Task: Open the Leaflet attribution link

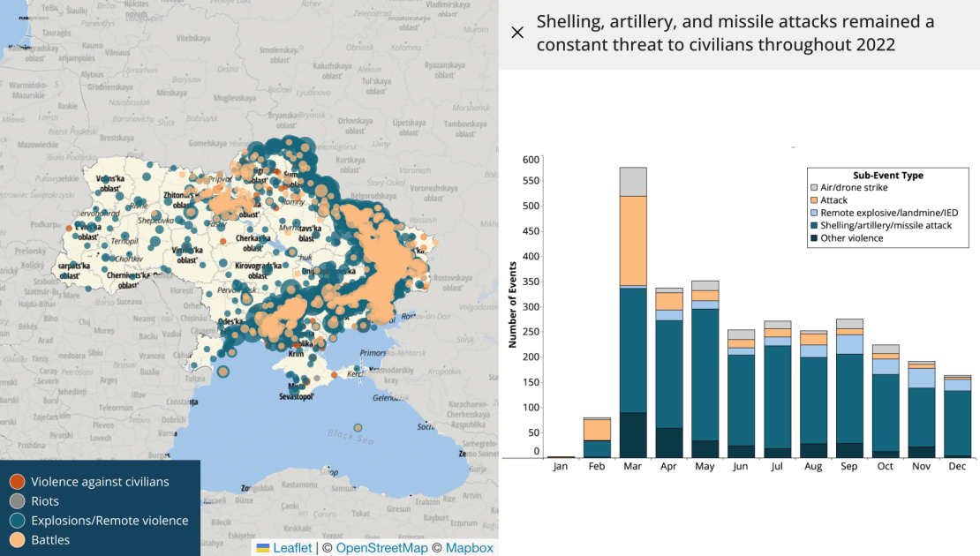Action: pyautogui.click(x=291, y=548)
